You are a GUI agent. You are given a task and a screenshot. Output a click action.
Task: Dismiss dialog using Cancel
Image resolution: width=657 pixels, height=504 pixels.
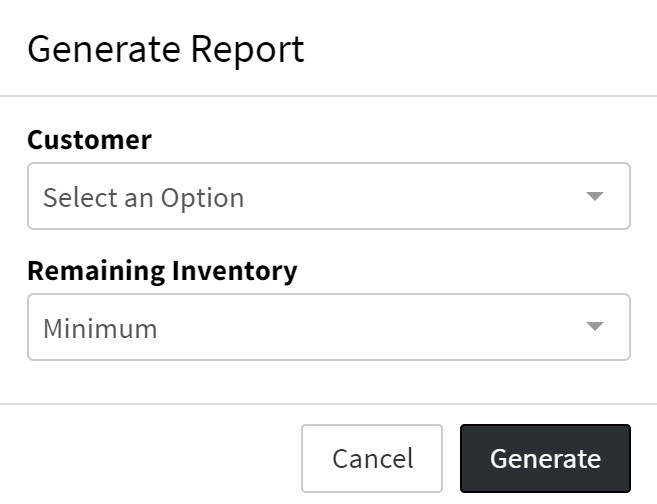pos(372,458)
